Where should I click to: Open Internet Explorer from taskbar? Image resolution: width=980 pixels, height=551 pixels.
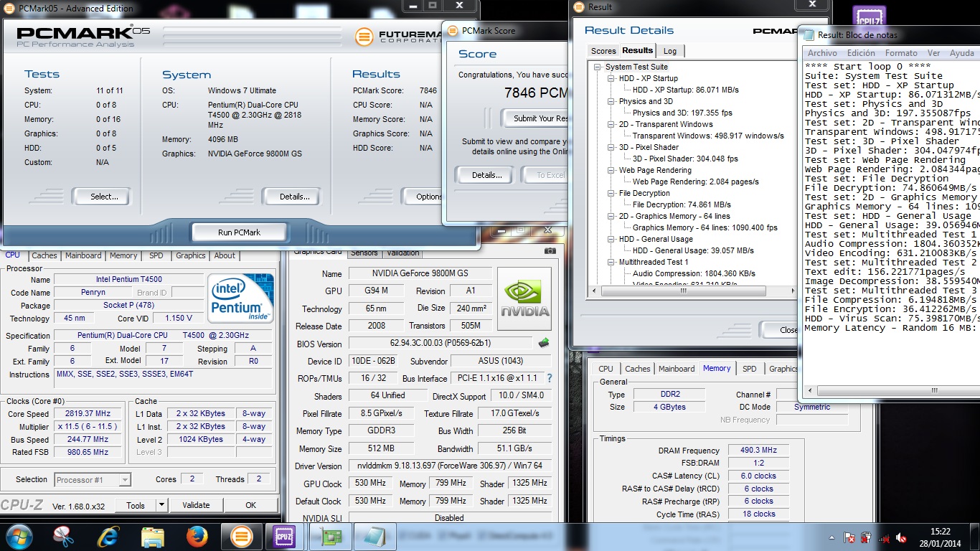point(108,537)
